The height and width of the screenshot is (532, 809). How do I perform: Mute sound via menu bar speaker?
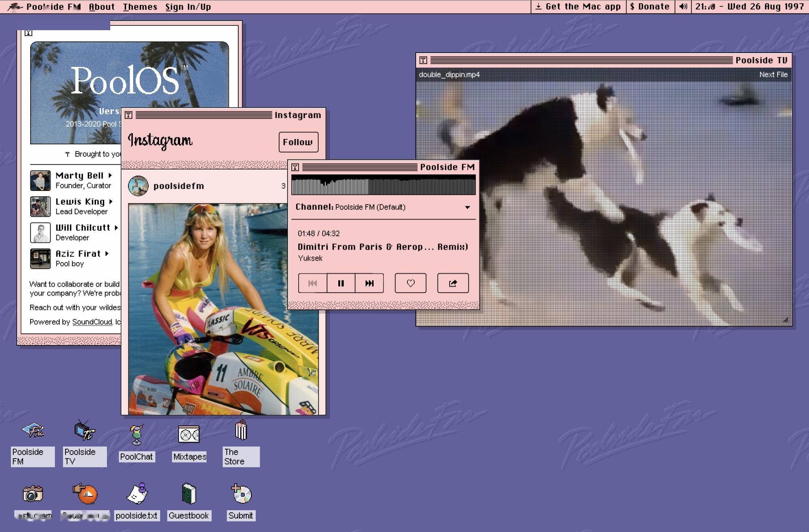click(x=683, y=7)
